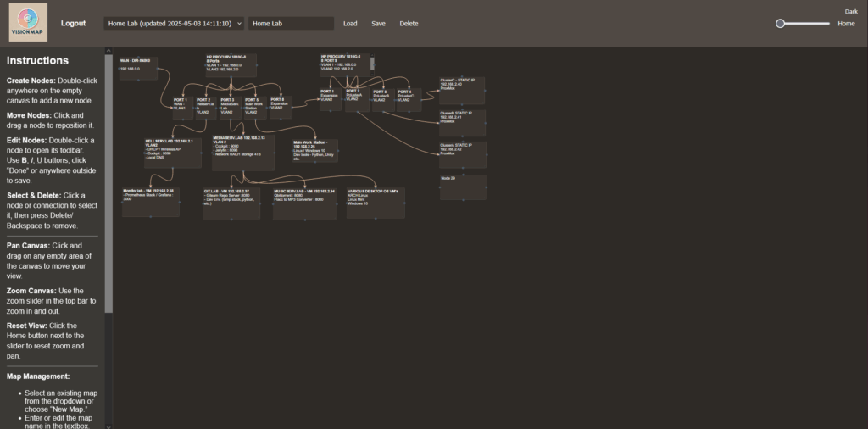Open the saved maps dropdown
This screenshot has height=429, width=868.
pyautogui.click(x=174, y=23)
